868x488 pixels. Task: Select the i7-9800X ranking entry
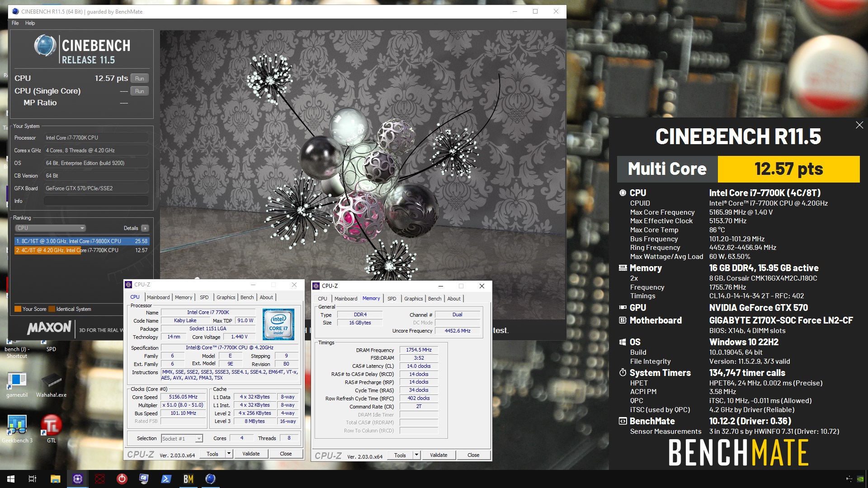(82, 241)
